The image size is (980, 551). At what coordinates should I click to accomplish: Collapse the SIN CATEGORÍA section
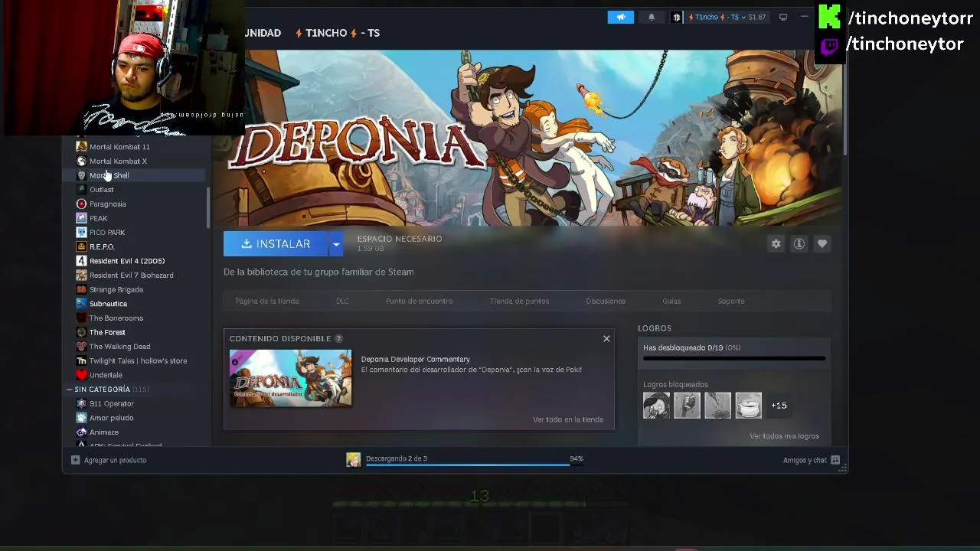[69, 390]
